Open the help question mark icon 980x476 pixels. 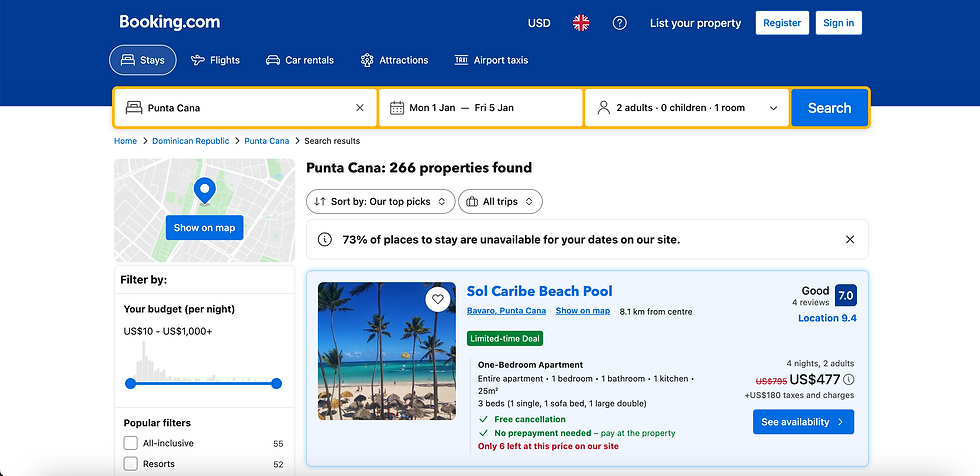click(x=619, y=23)
